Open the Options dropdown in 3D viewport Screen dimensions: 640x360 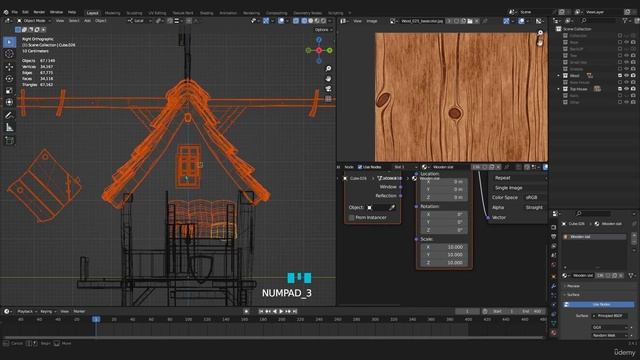[x=324, y=30]
